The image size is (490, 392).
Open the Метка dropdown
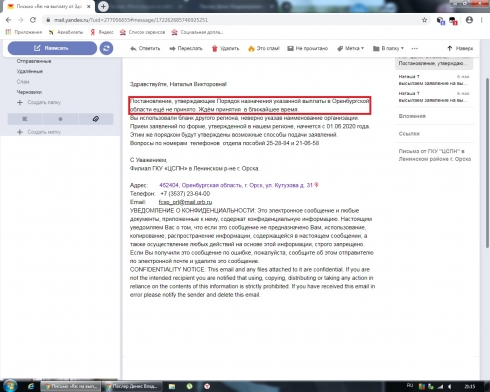click(350, 48)
